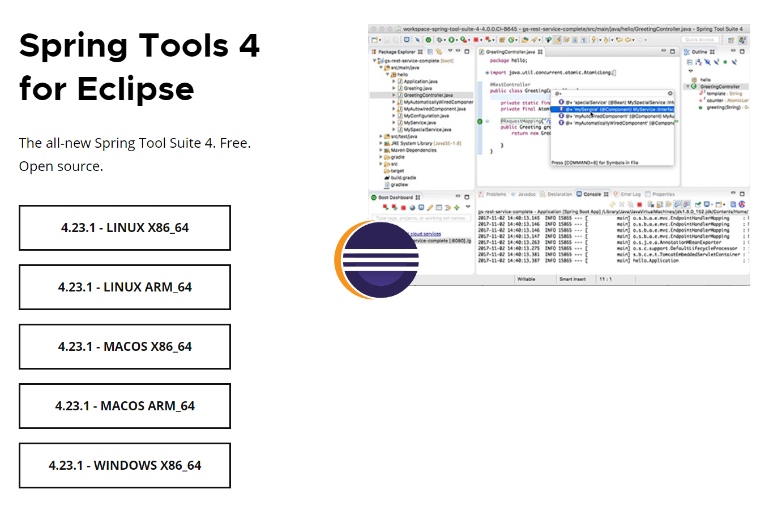This screenshot has height=532, width=782.
Task: Remove terminated launches with the X icon
Action: 622,203
